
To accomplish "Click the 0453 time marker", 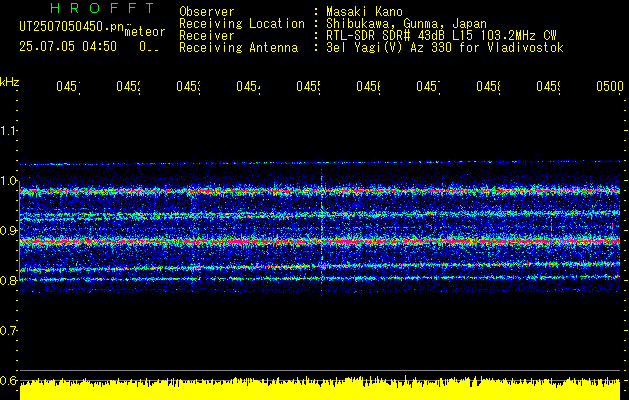I will click(188, 86).
